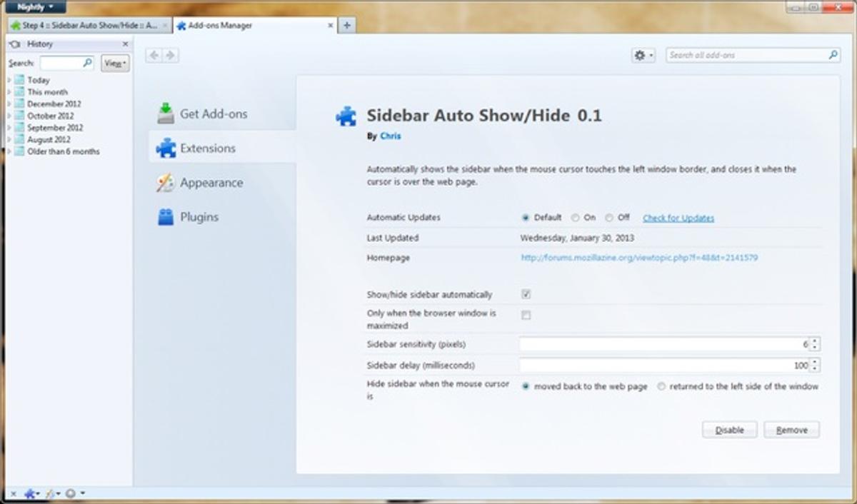Click the author link Chris
The width and height of the screenshot is (857, 504).
pyautogui.click(x=390, y=136)
